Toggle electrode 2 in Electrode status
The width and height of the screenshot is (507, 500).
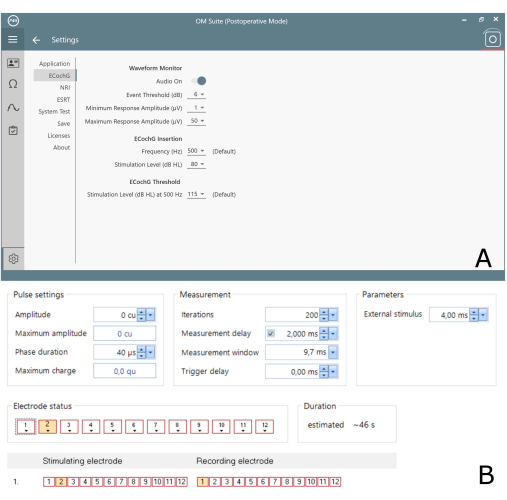47,426
